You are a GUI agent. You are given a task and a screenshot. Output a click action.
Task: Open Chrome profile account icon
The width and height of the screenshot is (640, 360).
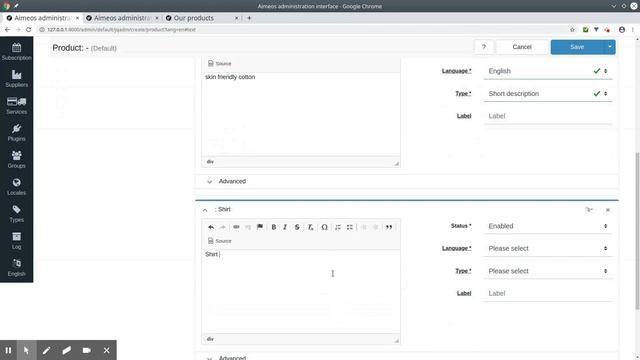tap(622, 29)
